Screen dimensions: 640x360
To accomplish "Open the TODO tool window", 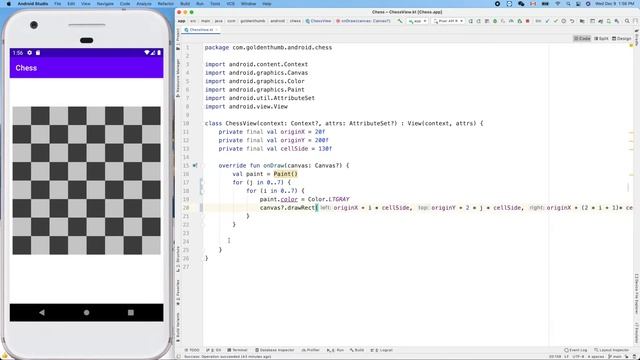I will 192,350.
